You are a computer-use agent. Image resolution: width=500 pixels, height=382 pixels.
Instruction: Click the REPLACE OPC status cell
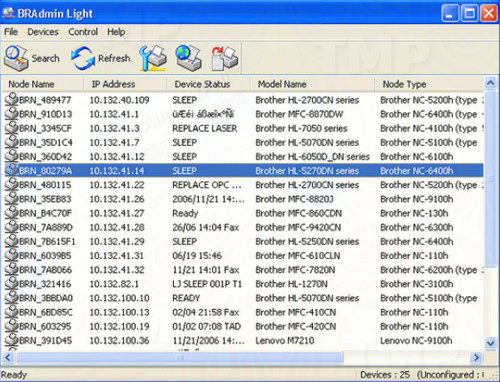pyautogui.click(x=207, y=185)
